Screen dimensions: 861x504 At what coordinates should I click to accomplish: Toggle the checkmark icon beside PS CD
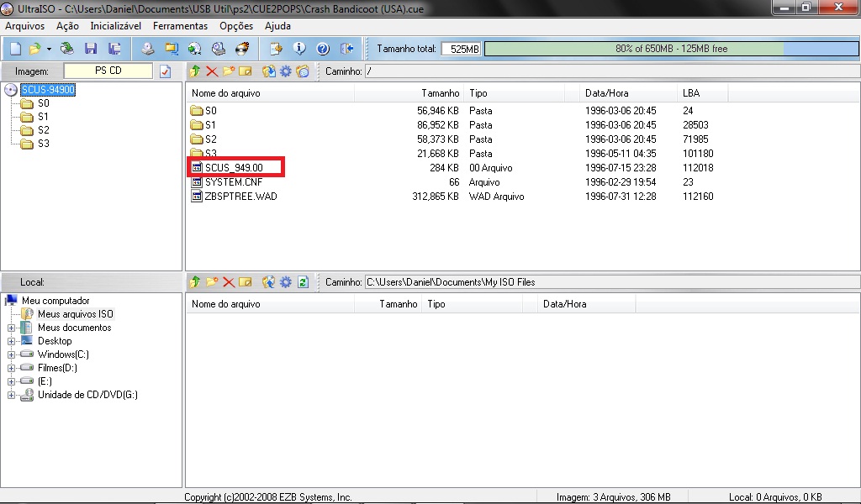click(165, 71)
